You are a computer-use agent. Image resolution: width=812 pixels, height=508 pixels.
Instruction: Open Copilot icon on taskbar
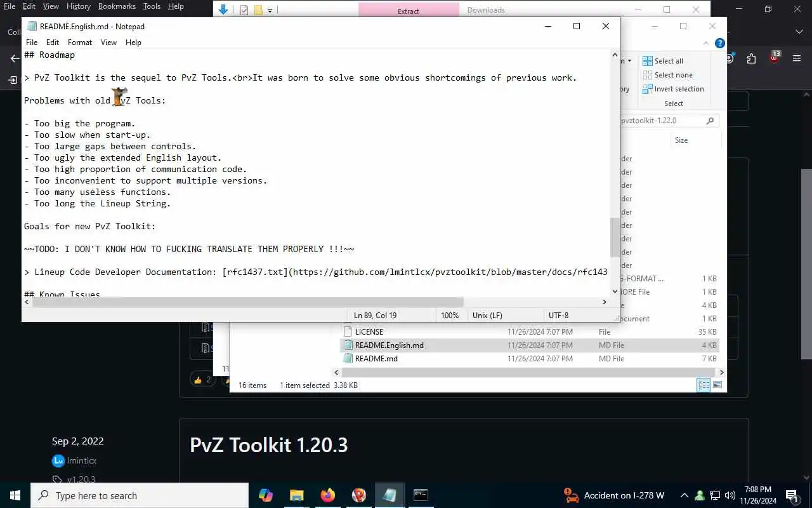(x=266, y=495)
